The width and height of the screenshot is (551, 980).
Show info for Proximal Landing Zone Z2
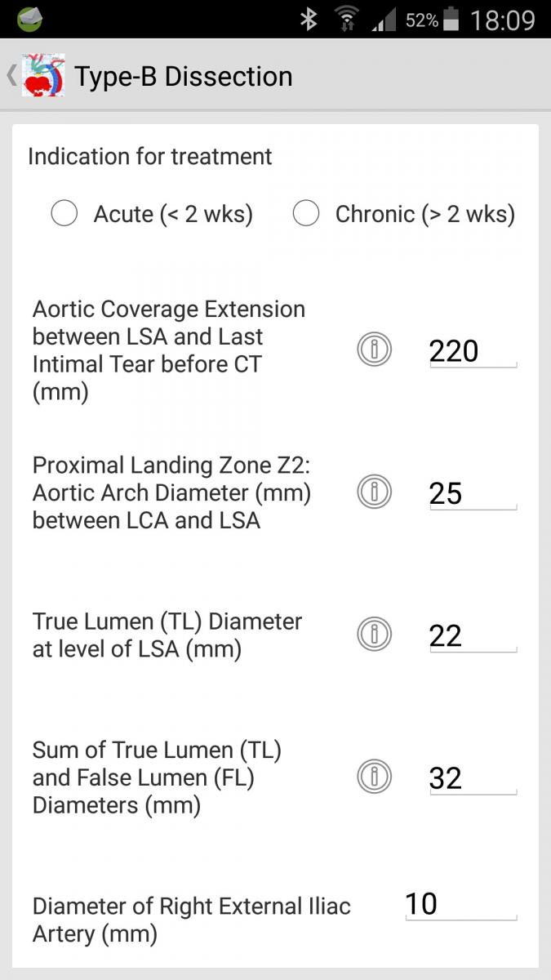[375, 492]
